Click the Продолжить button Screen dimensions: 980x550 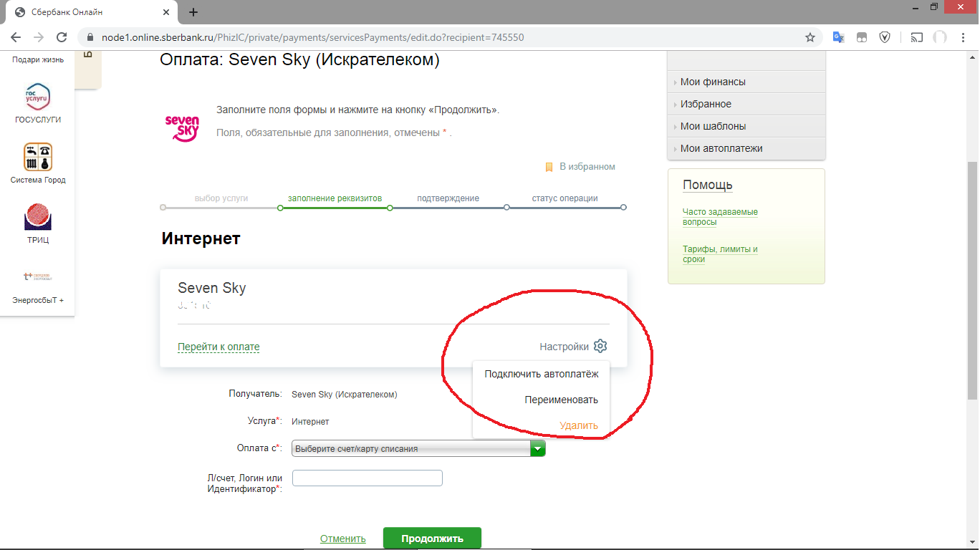[432, 539]
